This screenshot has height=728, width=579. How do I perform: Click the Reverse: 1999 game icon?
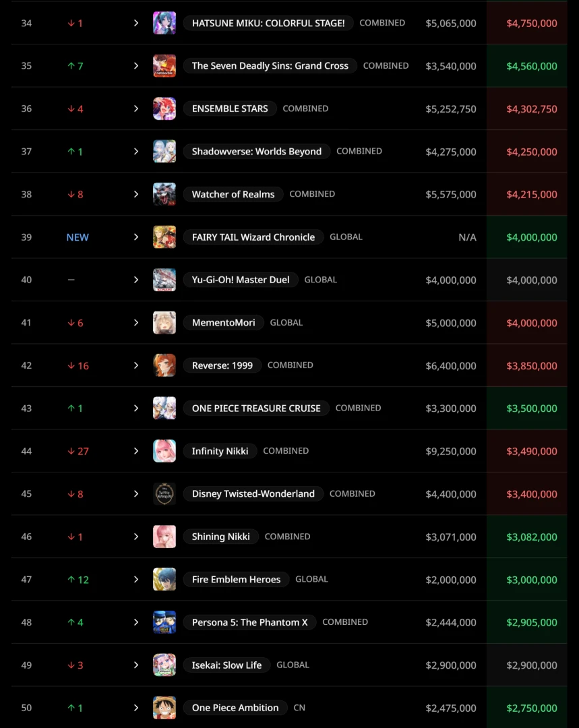click(164, 365)
